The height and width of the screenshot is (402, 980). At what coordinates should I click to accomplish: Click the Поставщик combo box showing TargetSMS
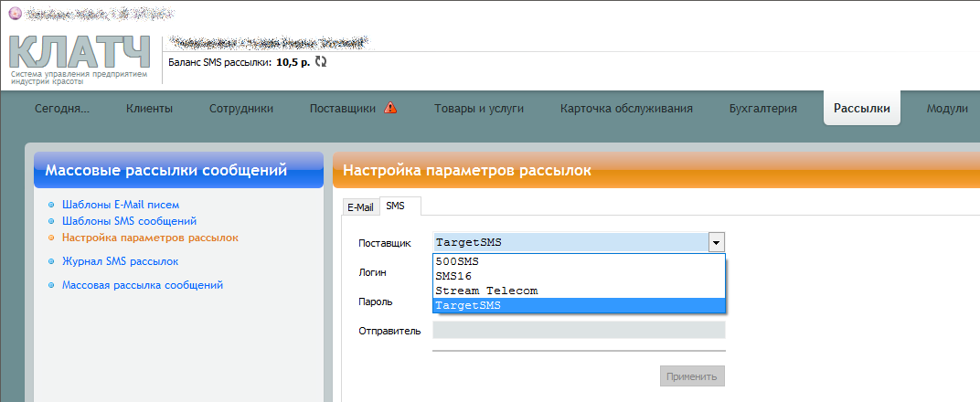(579, 243)
